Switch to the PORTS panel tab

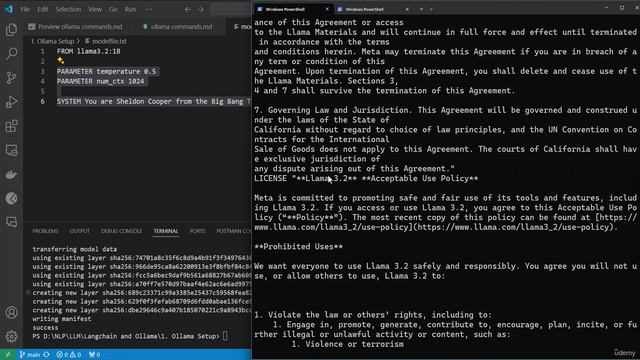[x=197, y=231]
